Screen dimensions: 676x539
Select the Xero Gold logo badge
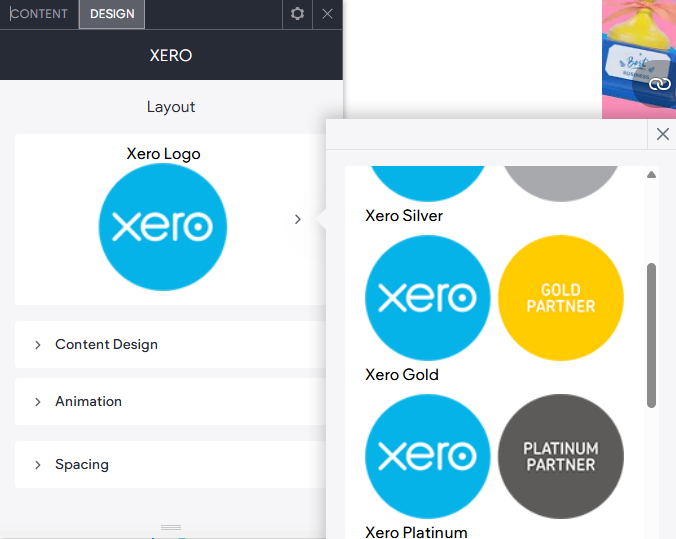(427, 298)
